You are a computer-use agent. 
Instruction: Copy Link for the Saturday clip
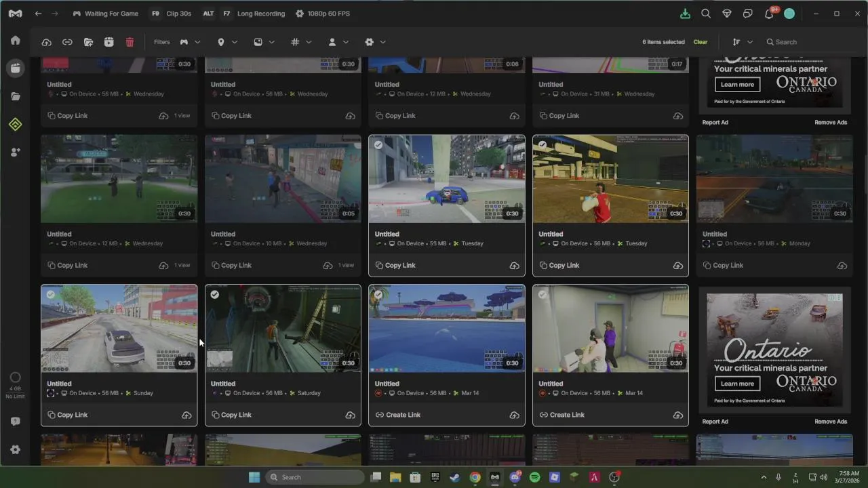231,415
